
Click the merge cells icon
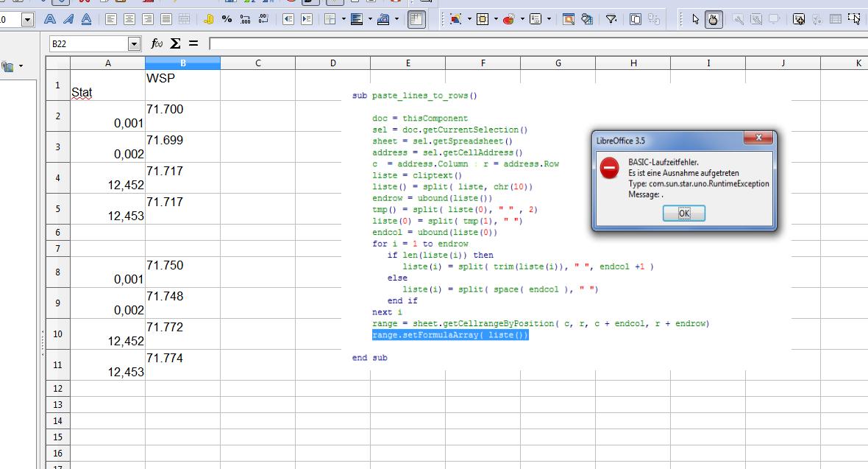tap(184, 19)
